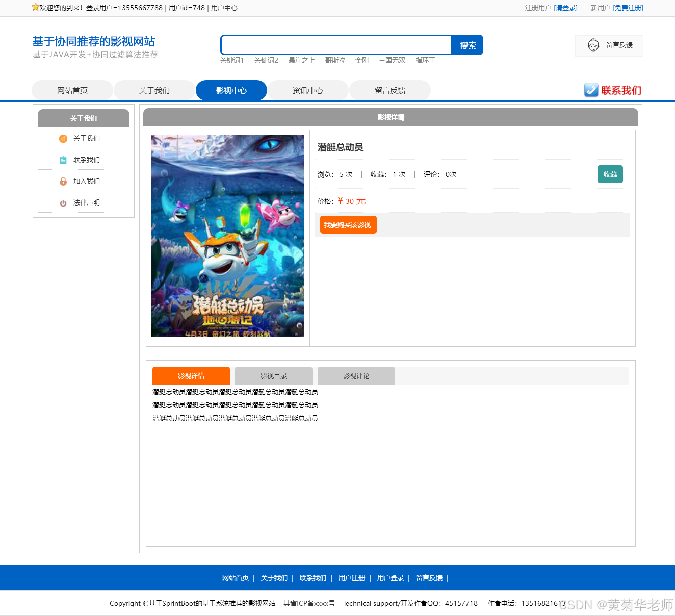Screen dimensions: 675x616
Task: Click the power icon beside 法律声明
Action: (63, 203)
